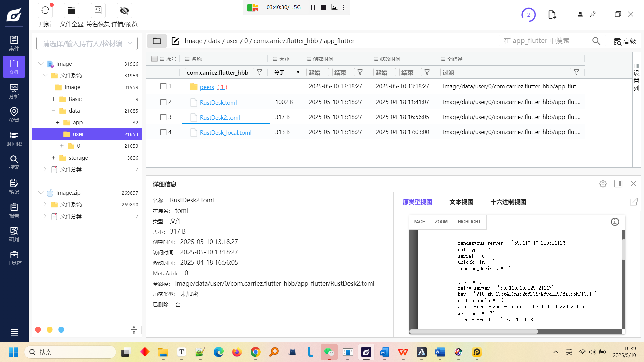Open the 位置 location sidebar section
The width and height of the screenshot is (644, 362).
tap(14, 115)
